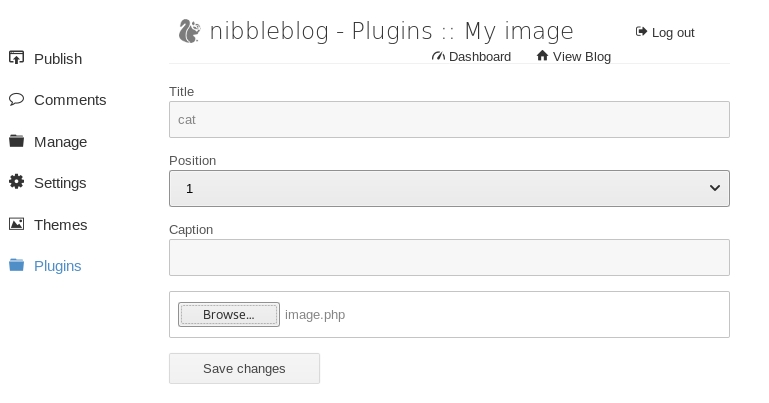This screenshot has width=769, height=403.
Task: Open the View Blog link
Action: 581,57
